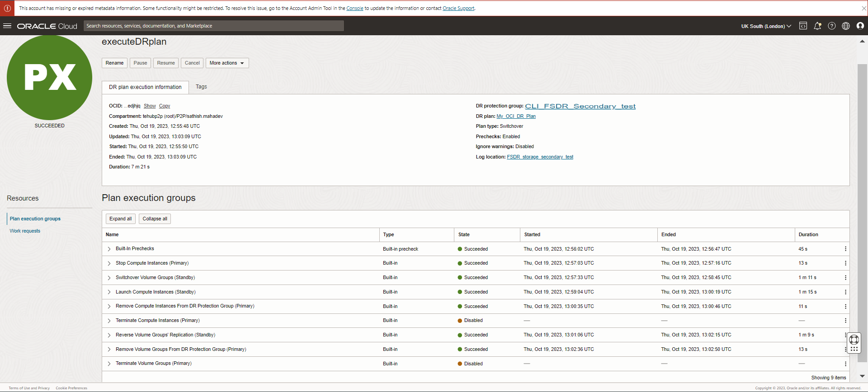This screenshot has width=868, height=392.
Task: Open the hamburger navigation menu
Action: [7, 26]
